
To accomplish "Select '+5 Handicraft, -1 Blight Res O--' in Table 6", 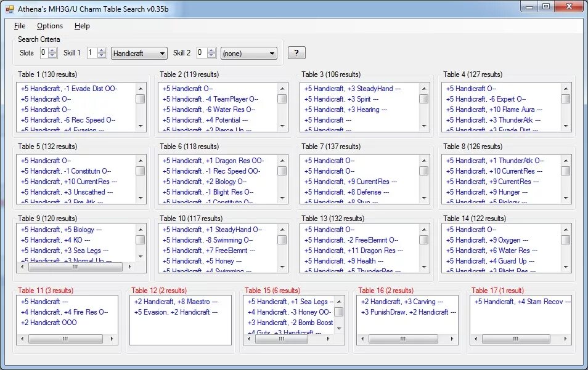I will (208, 192).
